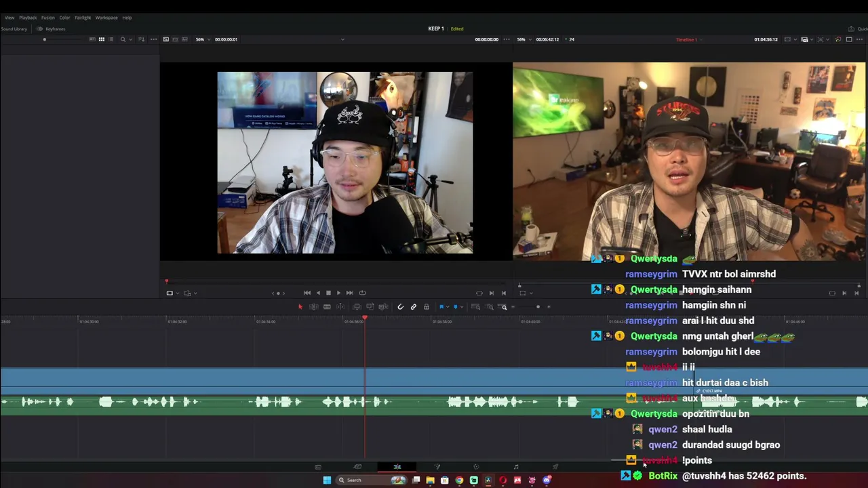Open the flag color dropdown arrow
868x488 pixels.
click(x=447, y=307)
